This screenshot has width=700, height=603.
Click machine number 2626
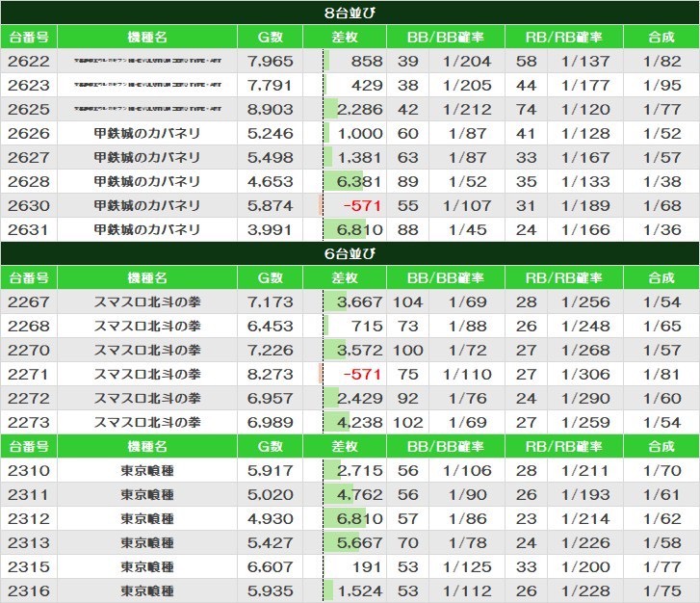tap(29, 134)
